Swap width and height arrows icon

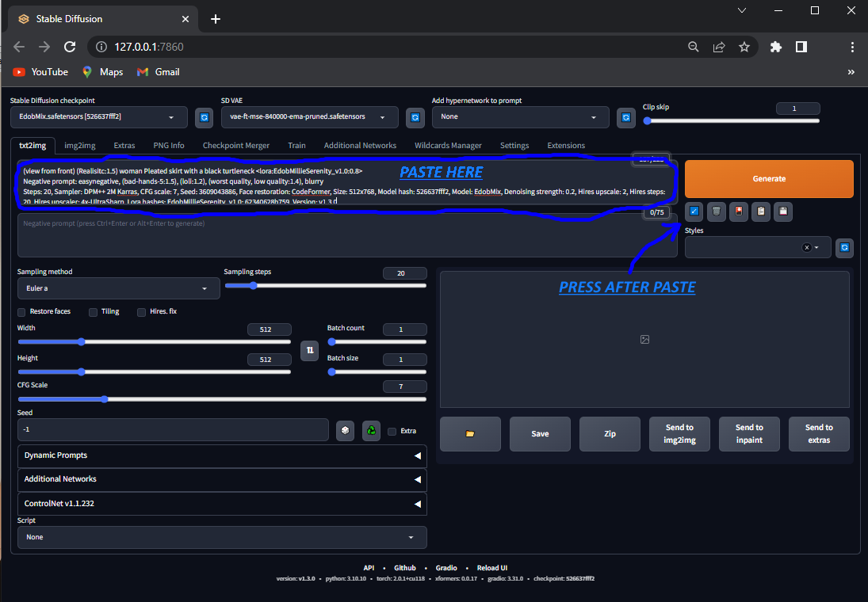(x=310, y=350)
